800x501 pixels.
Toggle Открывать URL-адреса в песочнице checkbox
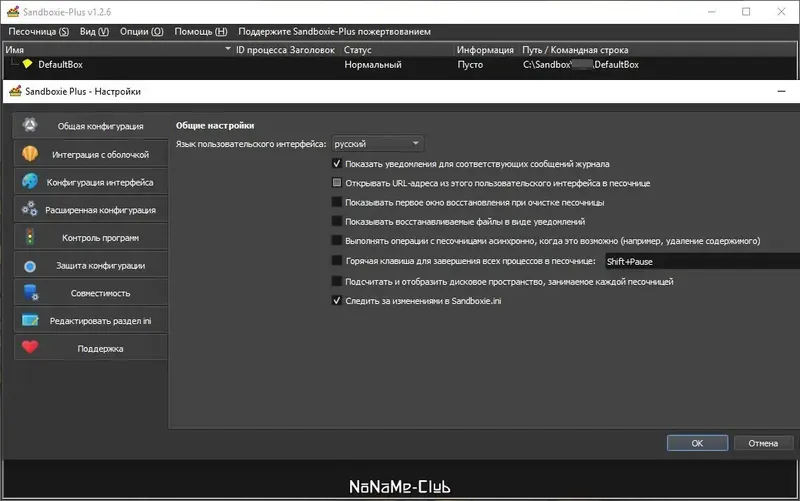[337, 183]
